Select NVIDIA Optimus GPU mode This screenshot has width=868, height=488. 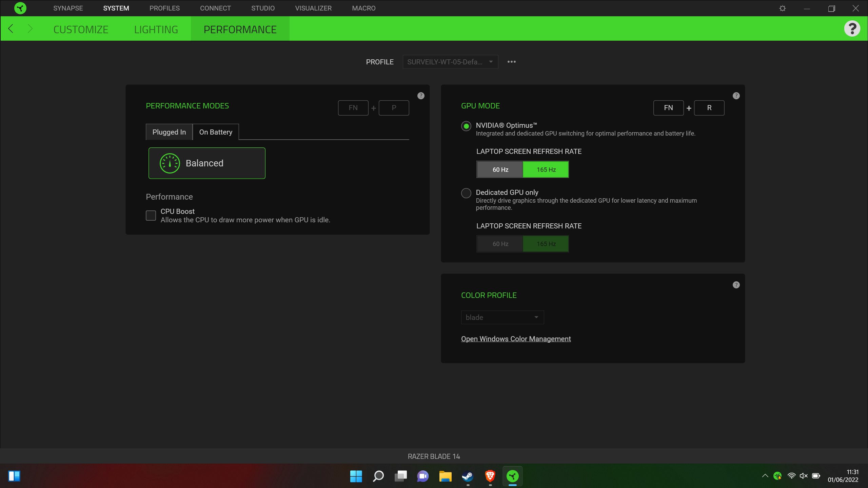click(x=466, y=126)
